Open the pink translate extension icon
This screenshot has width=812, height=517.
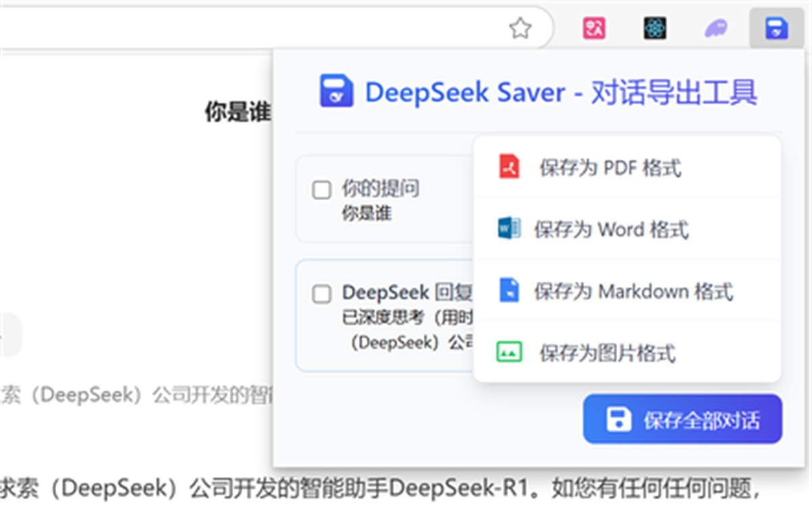594,28
